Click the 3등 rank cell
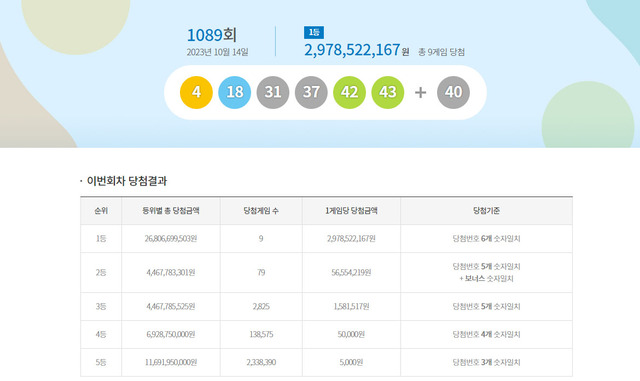640x381 pixels. click(101, 306)
